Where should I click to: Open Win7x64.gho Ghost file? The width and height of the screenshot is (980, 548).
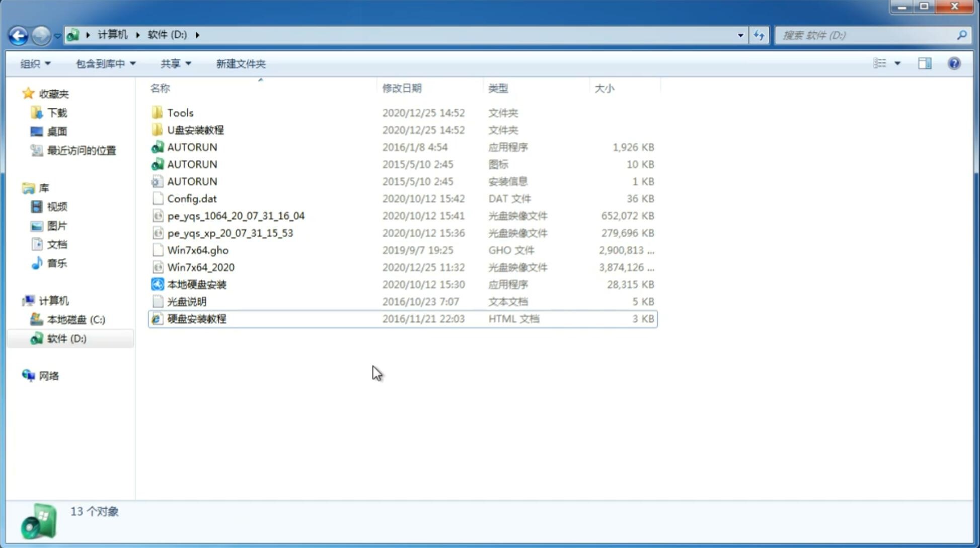198,250
